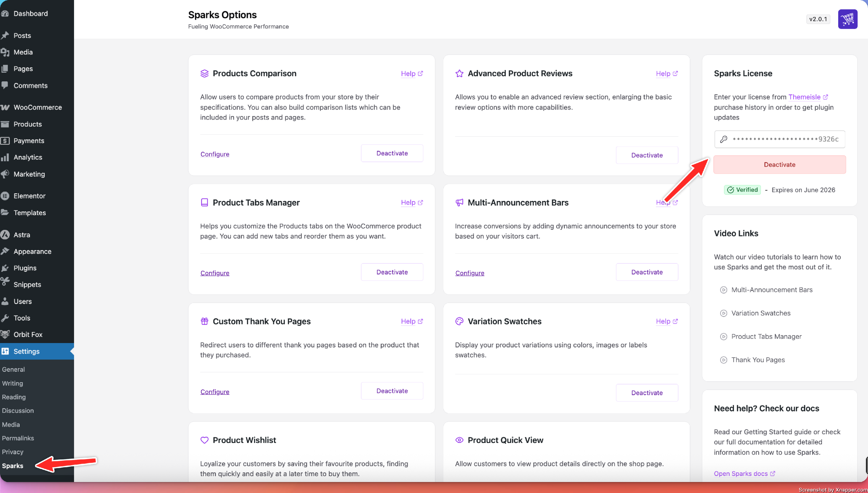Click the Variation Swatches palette icon

pos(459,321)
